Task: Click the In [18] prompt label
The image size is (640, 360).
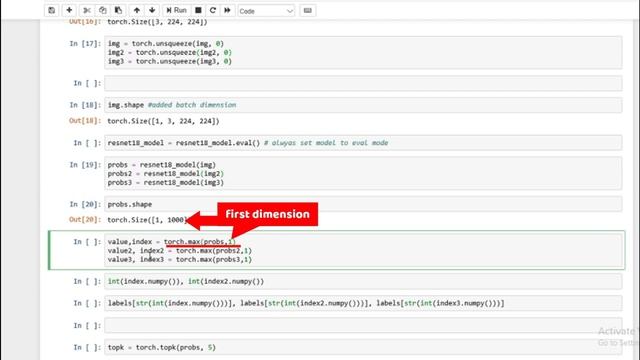Action: 85,105
